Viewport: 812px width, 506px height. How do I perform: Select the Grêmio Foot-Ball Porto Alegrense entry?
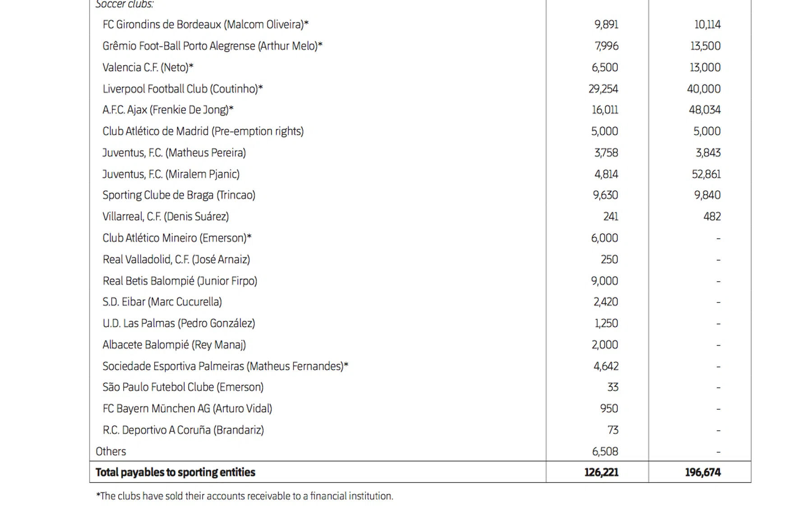[x=212, y=46]
